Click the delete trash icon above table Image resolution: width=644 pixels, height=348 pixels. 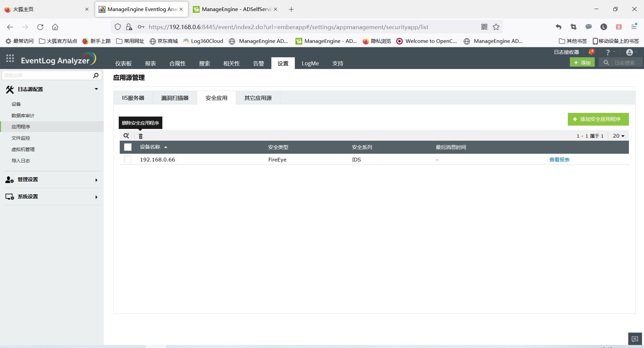tap(141, 136)
